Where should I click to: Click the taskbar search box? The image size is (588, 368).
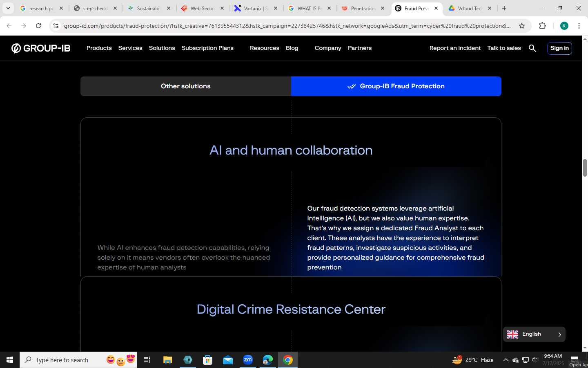[78, 360]
